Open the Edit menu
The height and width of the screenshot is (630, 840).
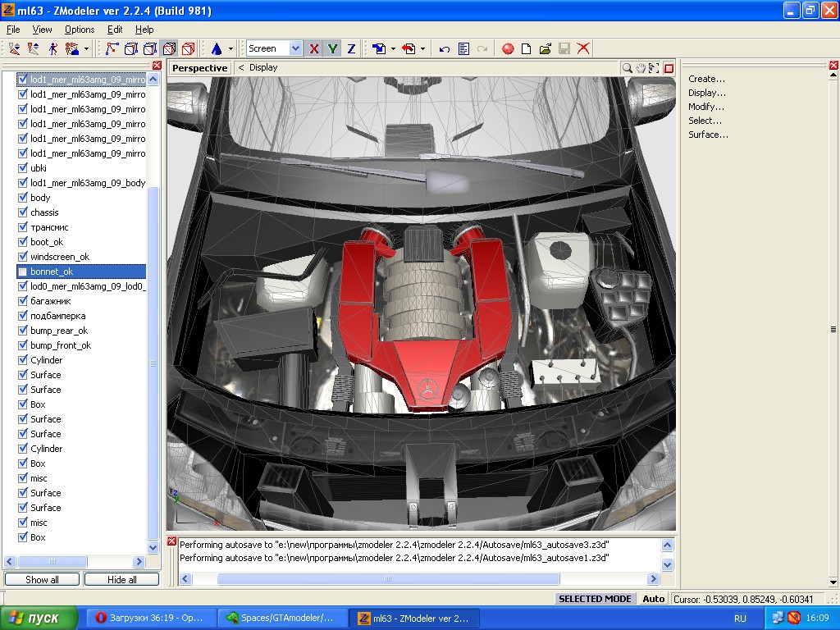[115, 30]
